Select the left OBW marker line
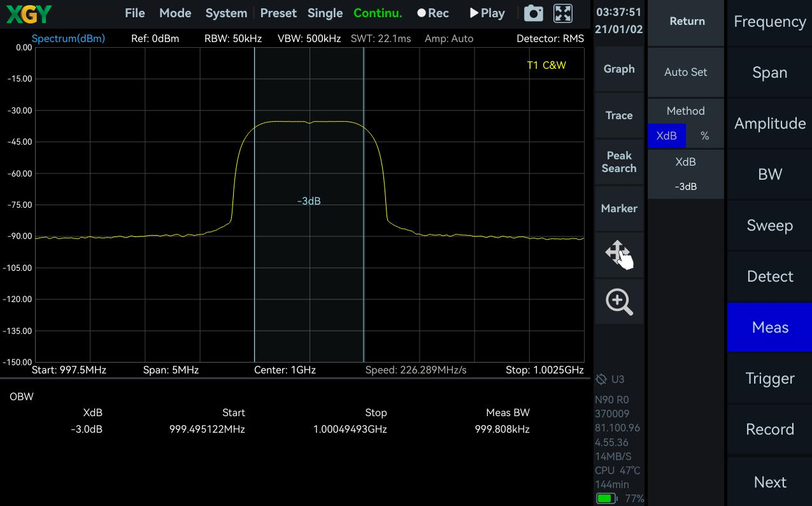The image size is (812, 506). [254, 204]
